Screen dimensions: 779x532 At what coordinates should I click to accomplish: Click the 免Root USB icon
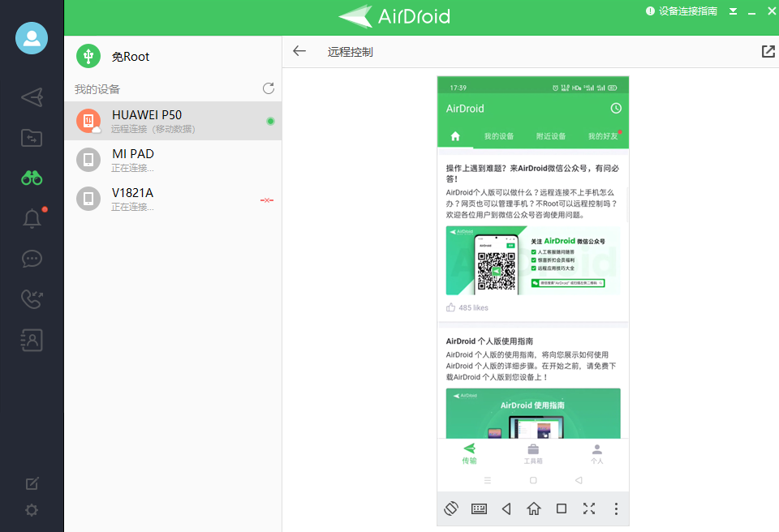[x=88, y=56]
